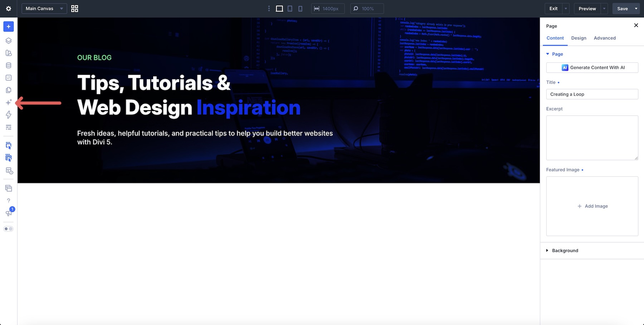Select the hover mode cursor icon
Screen dimensions: 644x325
[x=9, y=145]
